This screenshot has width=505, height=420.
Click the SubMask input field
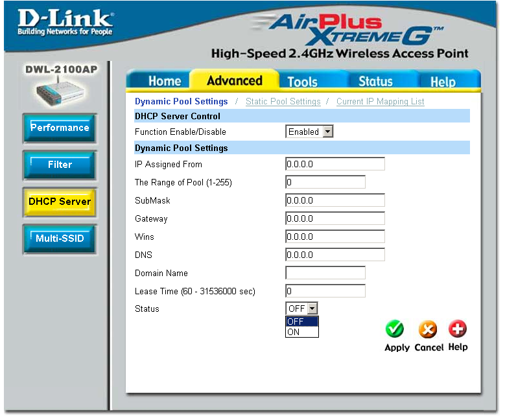point(335,200)
